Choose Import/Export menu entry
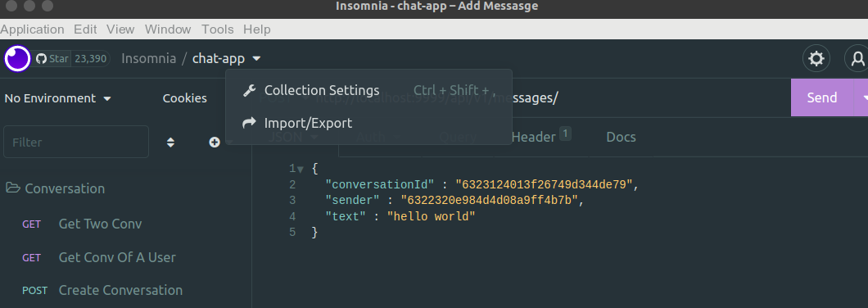 point(368,122)
